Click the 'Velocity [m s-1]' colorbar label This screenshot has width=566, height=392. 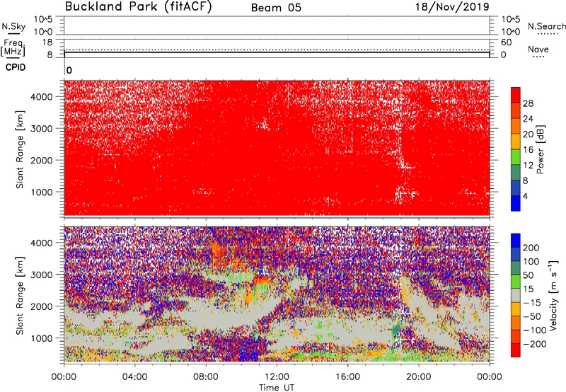click(x=554, y=295)
